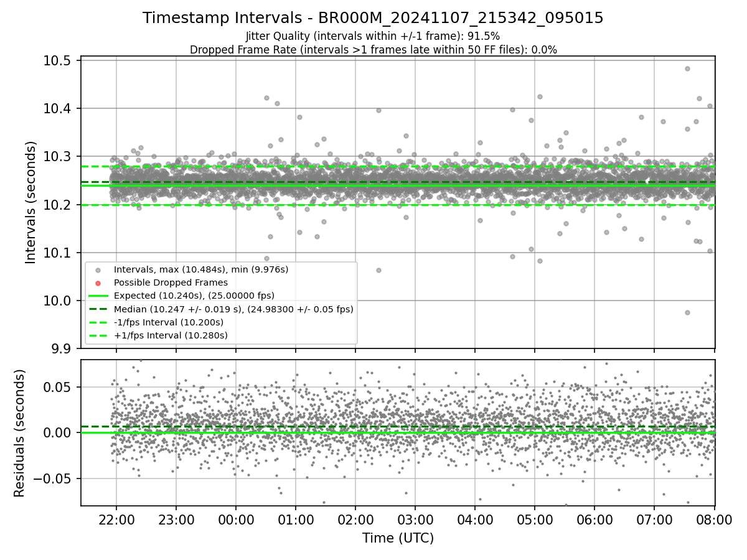Click the '07:00' x-axis tick label

654,520
